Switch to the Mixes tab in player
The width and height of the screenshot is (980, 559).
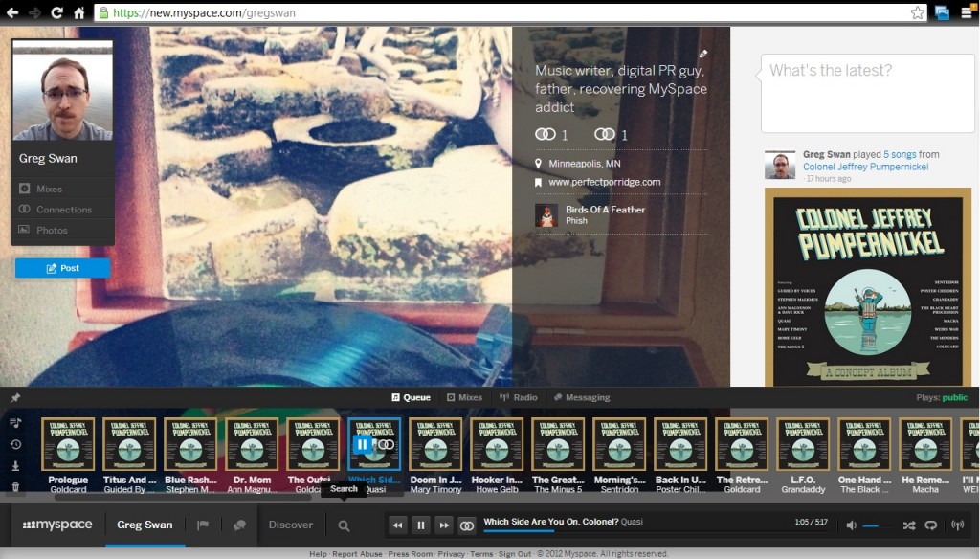(x=464, y=397)
